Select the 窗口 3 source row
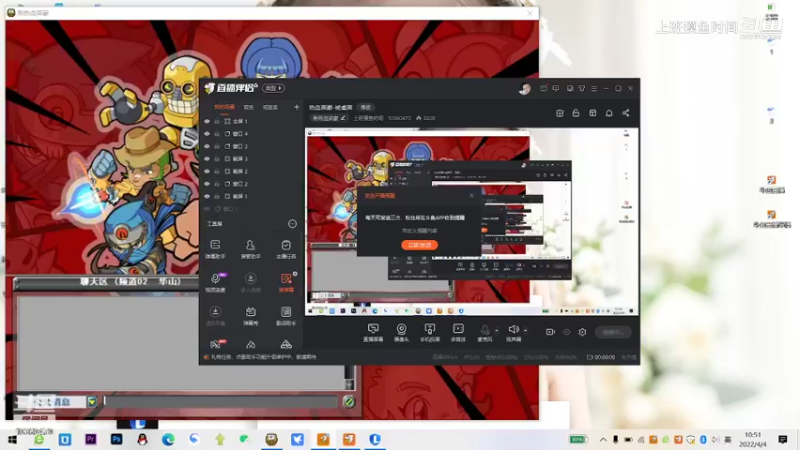800x450 pixels. (x=252, y=146)
